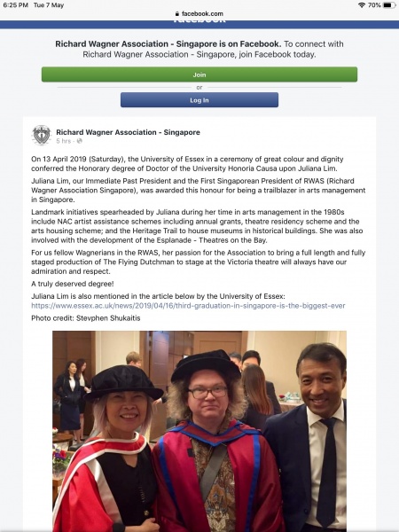Tap the Wi-Fi status icon
Image resolution: width=399 pixels, height=532 pixels.
coord(362,5)
